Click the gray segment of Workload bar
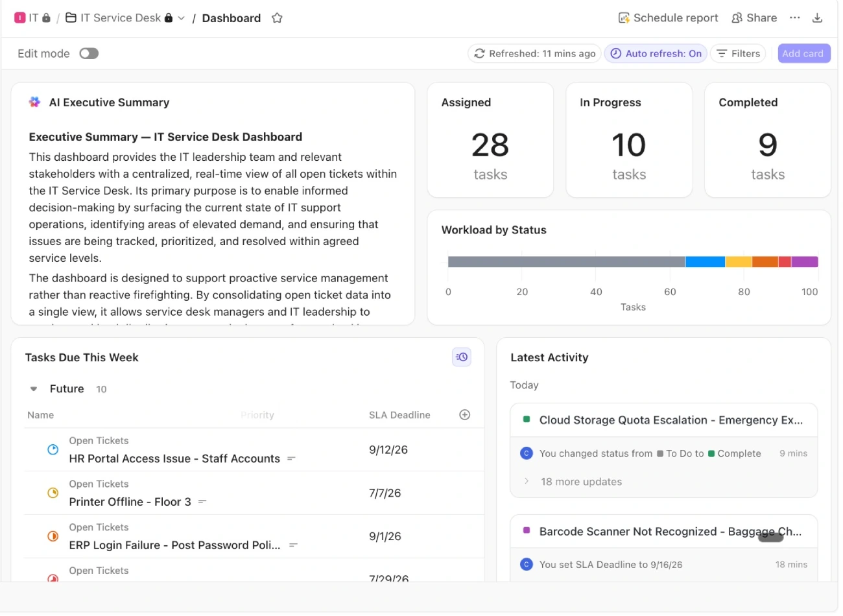This screenshot has height=616, width=843. (566, 262)
